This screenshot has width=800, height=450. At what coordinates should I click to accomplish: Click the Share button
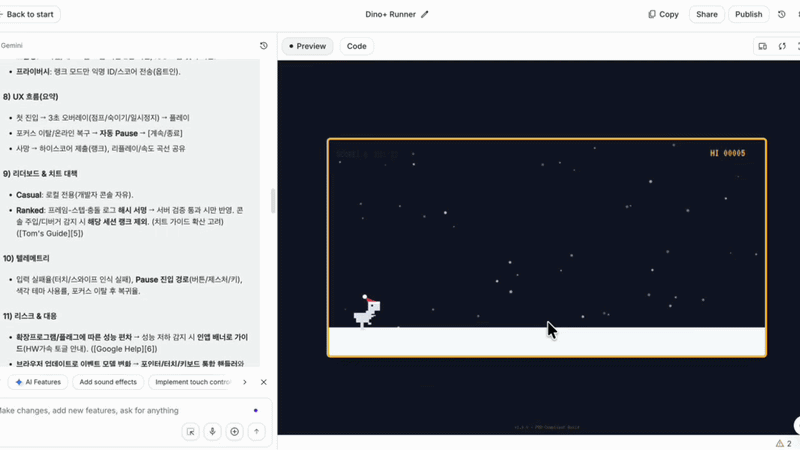[707, 14]
